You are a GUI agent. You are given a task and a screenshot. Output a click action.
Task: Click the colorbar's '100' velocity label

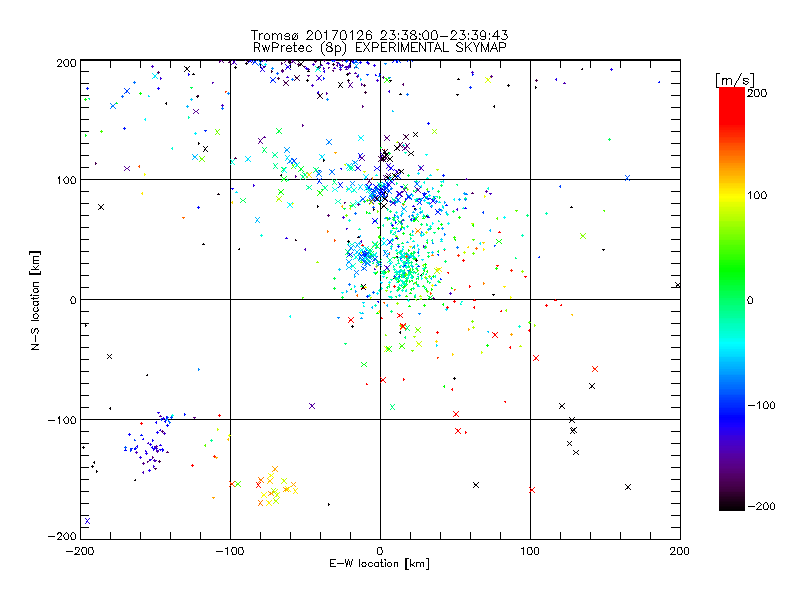tap(757, 195)
